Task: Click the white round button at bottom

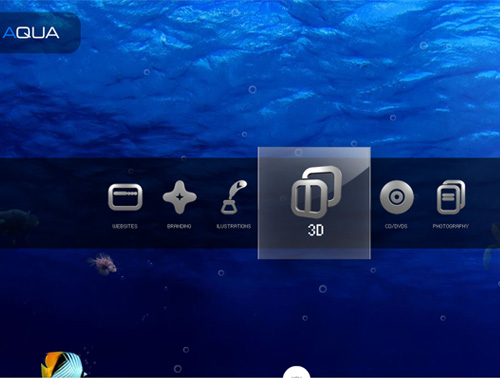Action: pos(296,372)
